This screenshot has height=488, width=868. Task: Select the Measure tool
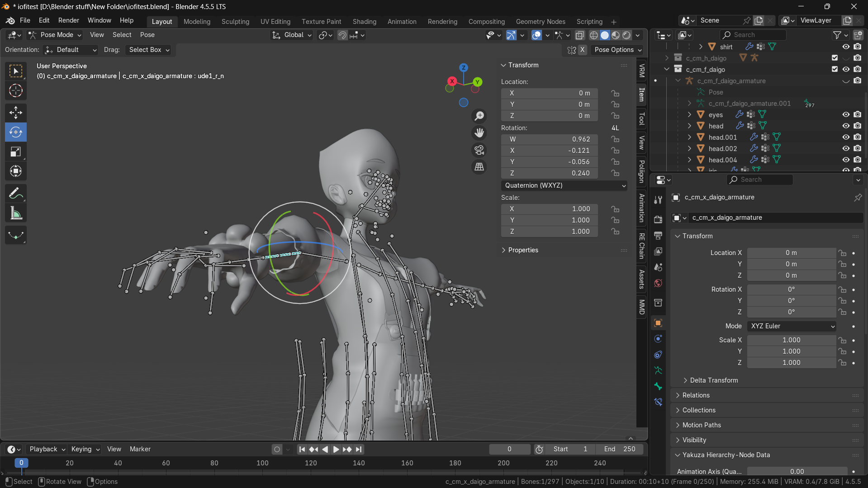[x=16, y=213]
